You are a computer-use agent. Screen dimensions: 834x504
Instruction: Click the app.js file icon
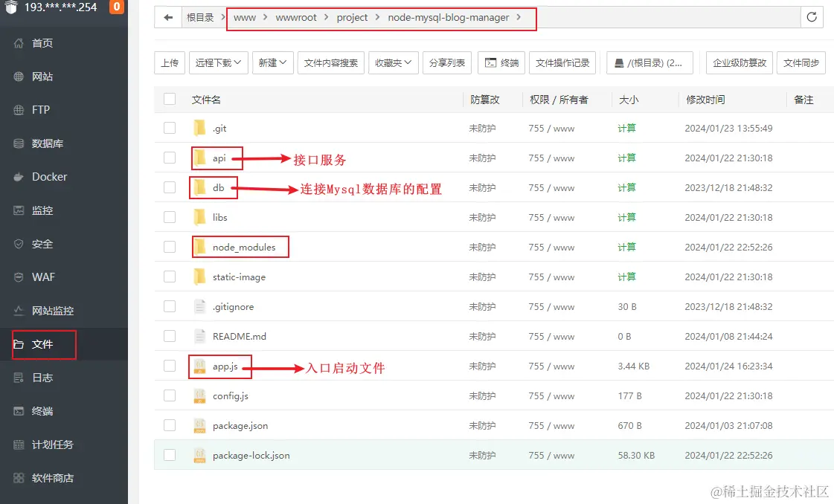[x=199, y=366]
